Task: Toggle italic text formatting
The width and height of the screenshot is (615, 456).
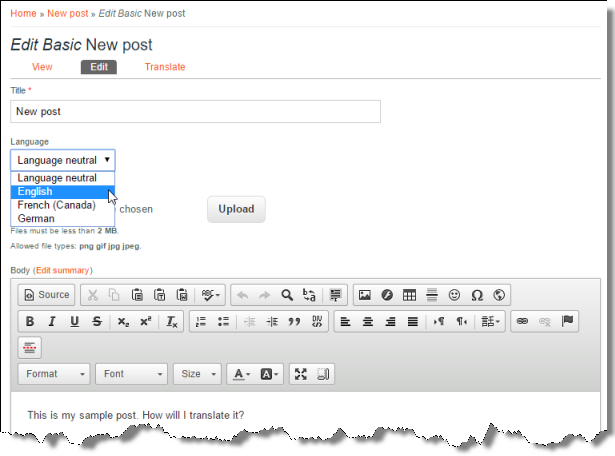Action: coord(52,322)
